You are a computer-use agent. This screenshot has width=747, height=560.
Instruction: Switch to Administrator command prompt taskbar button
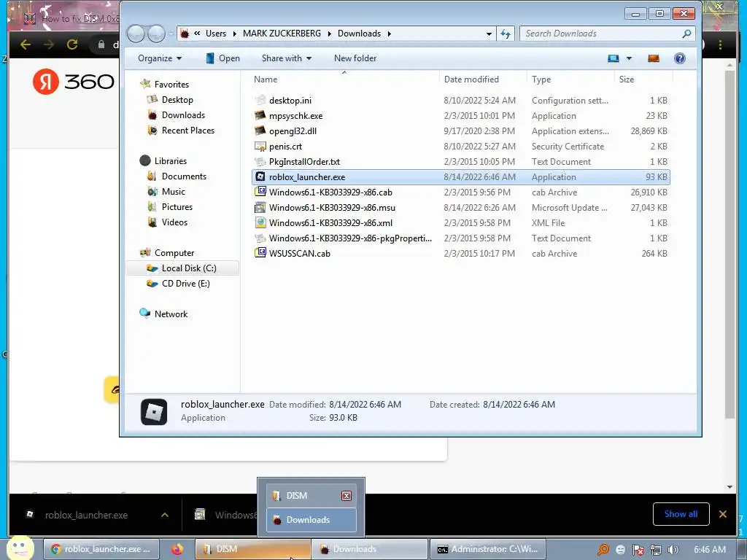(x=487, y=549)
